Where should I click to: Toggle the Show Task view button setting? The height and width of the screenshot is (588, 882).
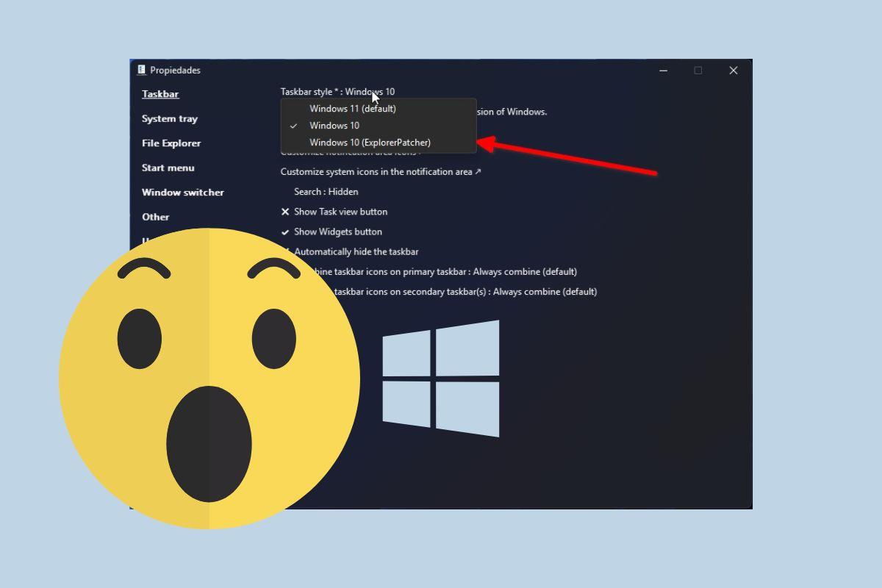point(340,212)
